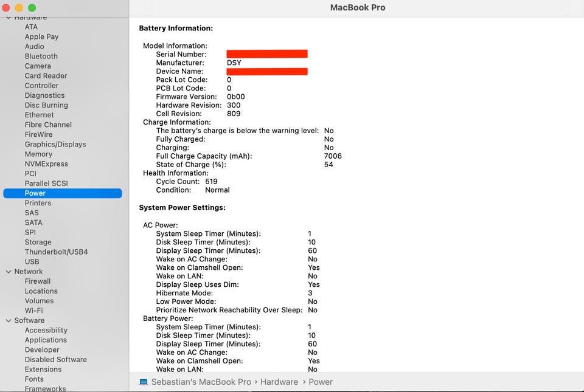
Task: Select Fonts under Software
Action: [34, 379]
